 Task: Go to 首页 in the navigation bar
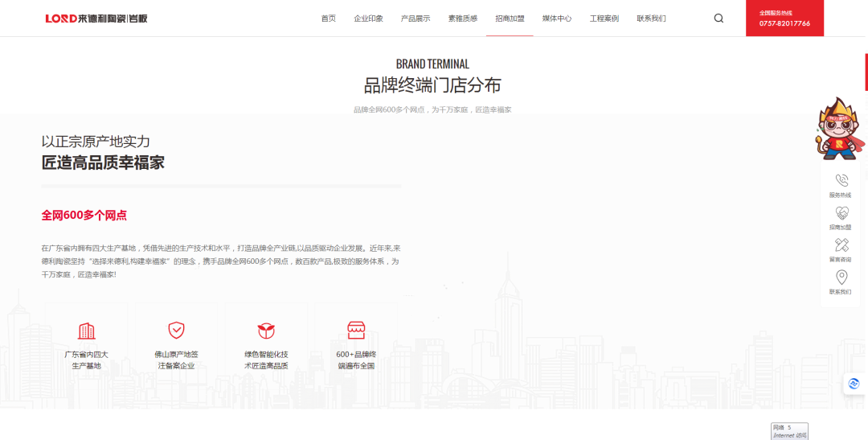[328, 19]
